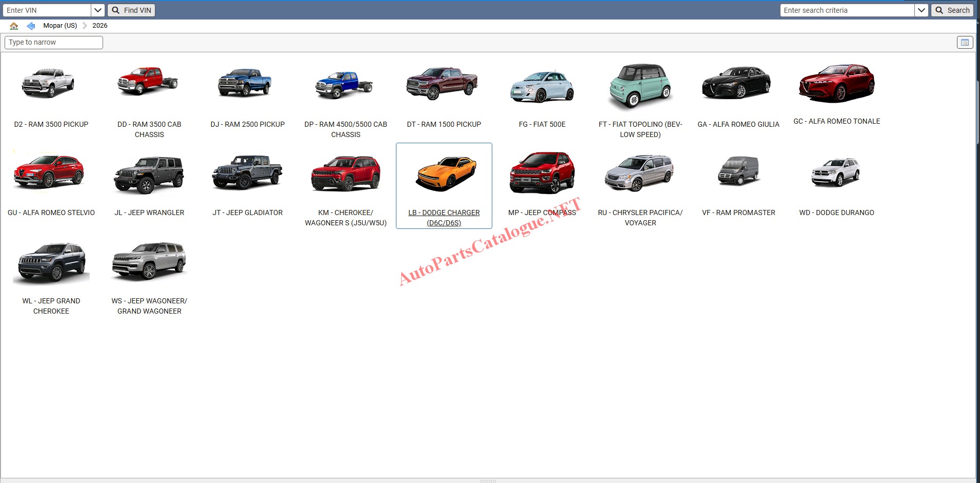Go back using the blue arrow icon
This screenshot has height=483, width=980.
coord(31,26)
